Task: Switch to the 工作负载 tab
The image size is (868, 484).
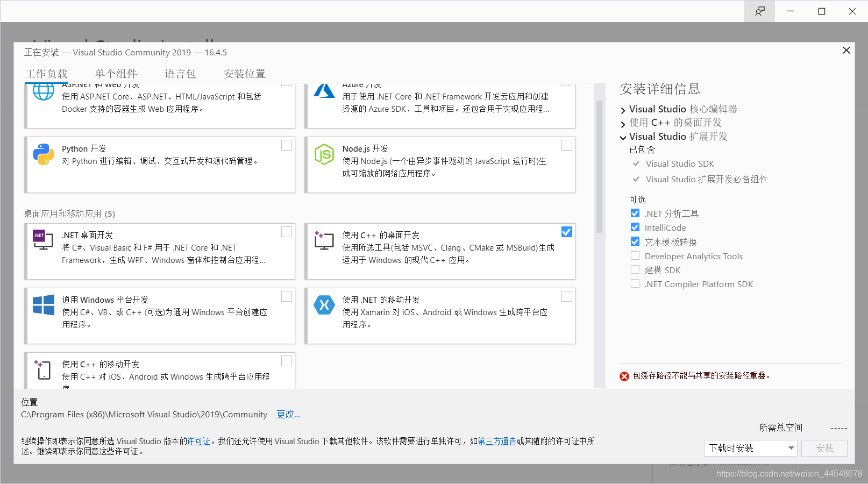Action: point(47,74)
